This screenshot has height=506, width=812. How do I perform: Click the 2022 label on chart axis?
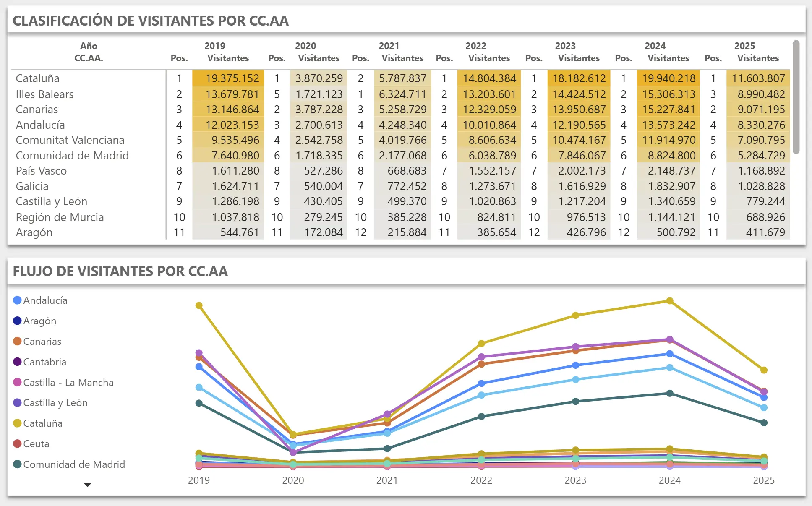481,480
